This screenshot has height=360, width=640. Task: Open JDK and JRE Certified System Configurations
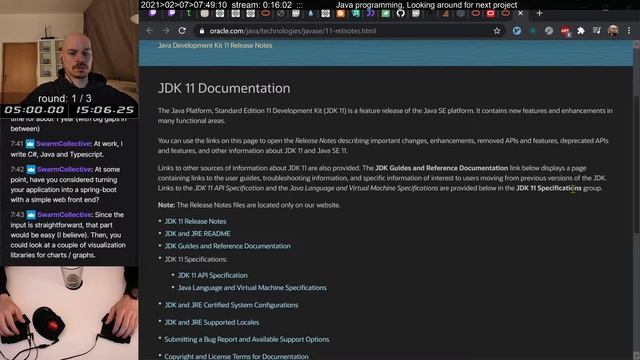pyautogui.click(x=231, y=305)
